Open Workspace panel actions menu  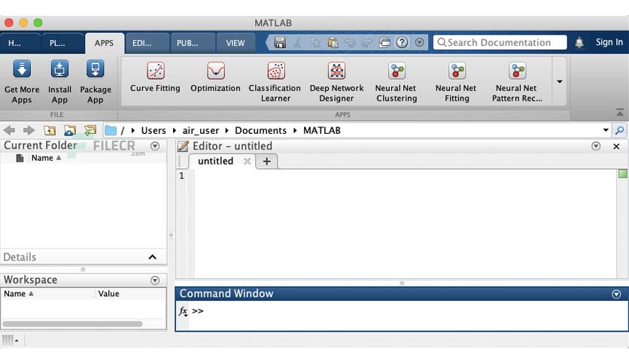[155, 281]
